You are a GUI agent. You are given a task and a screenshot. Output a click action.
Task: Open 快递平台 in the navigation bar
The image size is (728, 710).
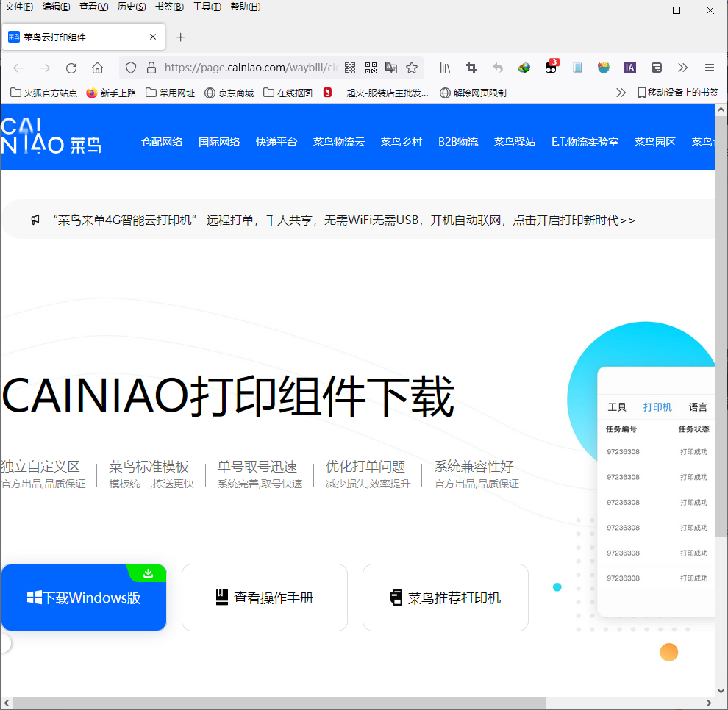[x=276, y=142]
